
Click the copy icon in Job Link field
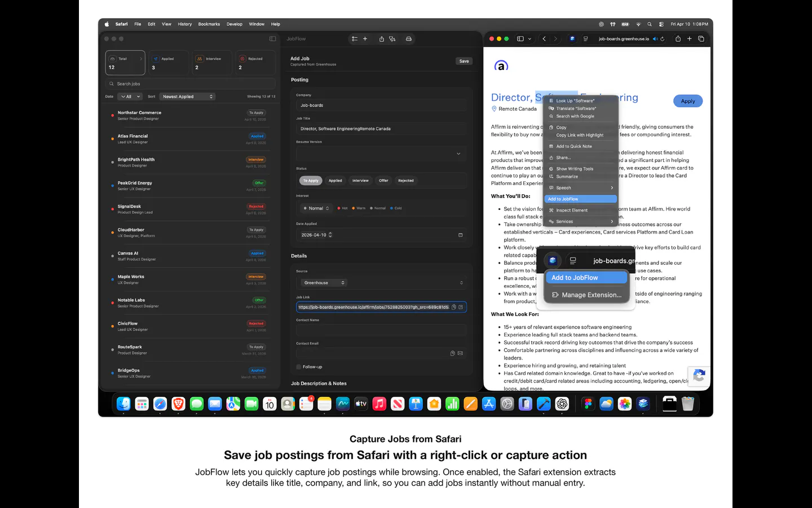click(454, 307)
